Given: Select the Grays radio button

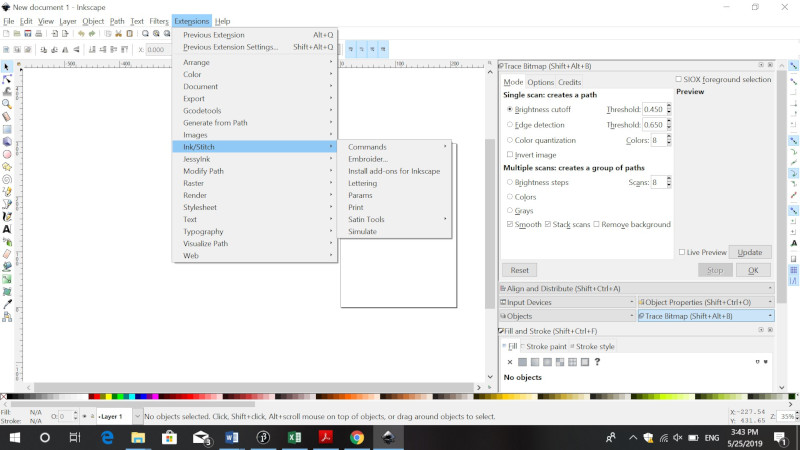Looking at the screenshot, I should pos(510,210).
